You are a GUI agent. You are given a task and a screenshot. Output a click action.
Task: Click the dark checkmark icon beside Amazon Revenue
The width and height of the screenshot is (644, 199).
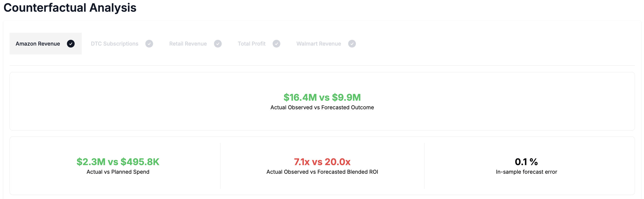[x=71, y=44]
